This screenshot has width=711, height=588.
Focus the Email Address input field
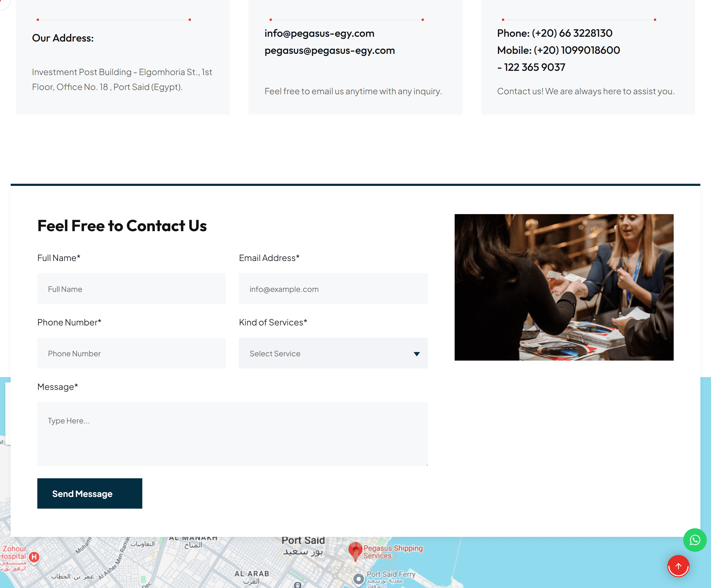tap(333, 289)
